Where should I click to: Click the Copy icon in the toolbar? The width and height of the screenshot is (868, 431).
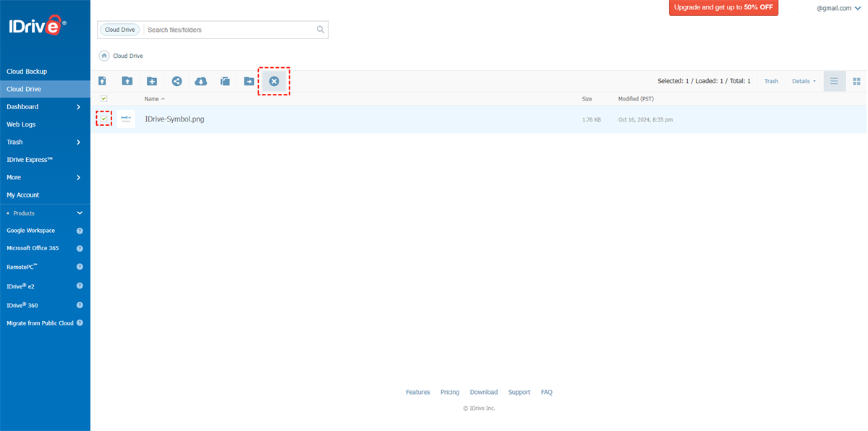[225, 81]
